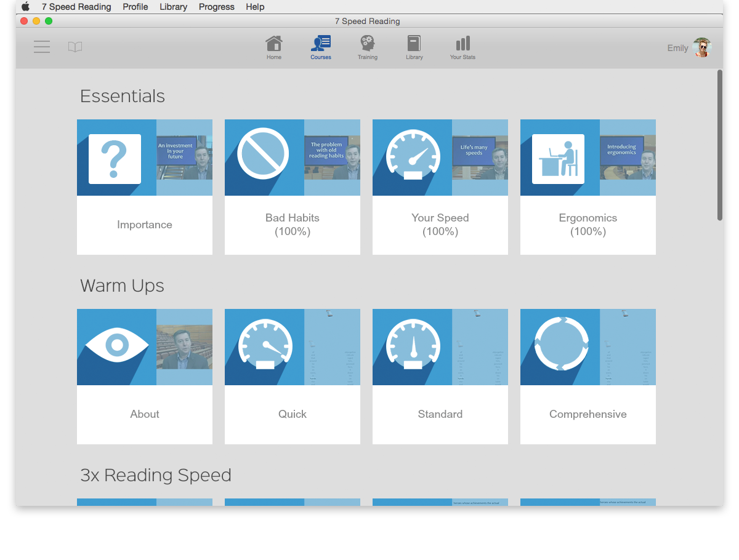The image size is (739, 560).
Task: Click the person-at-desk Ergonomics icon
Action: 558,159
